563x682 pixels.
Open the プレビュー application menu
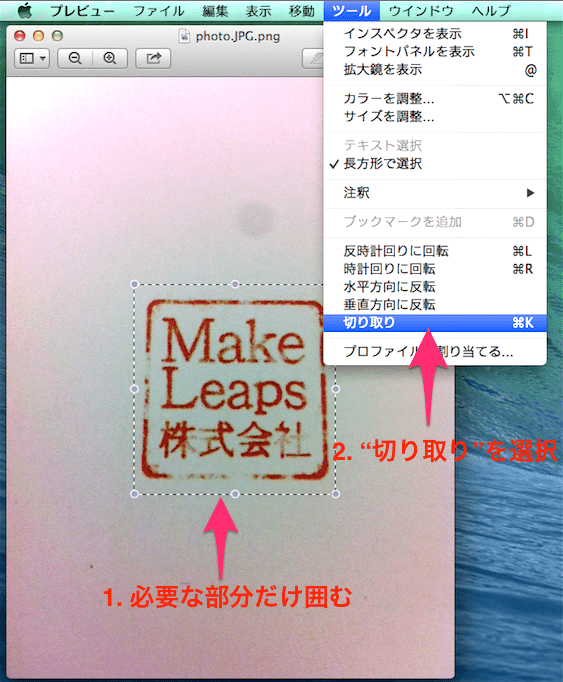[82, 10]
